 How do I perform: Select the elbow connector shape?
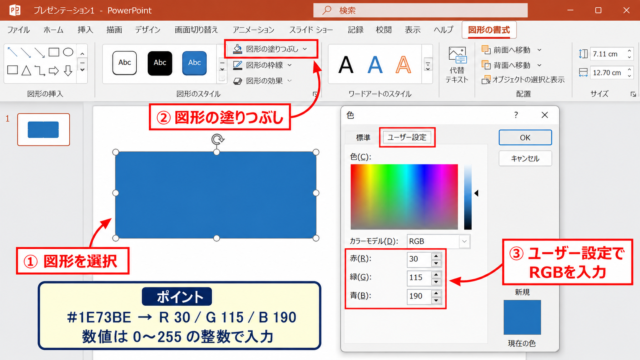click(40, 70)
